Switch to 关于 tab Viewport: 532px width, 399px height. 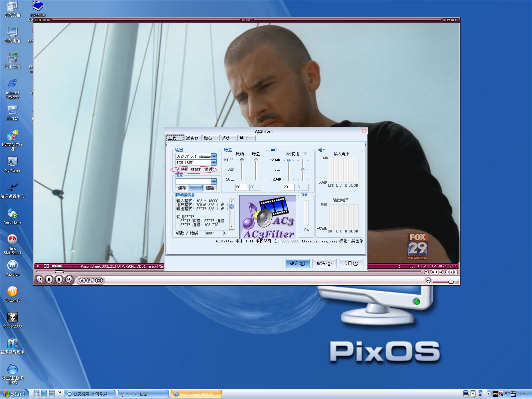pyautogui.click(x=247, y=138)
